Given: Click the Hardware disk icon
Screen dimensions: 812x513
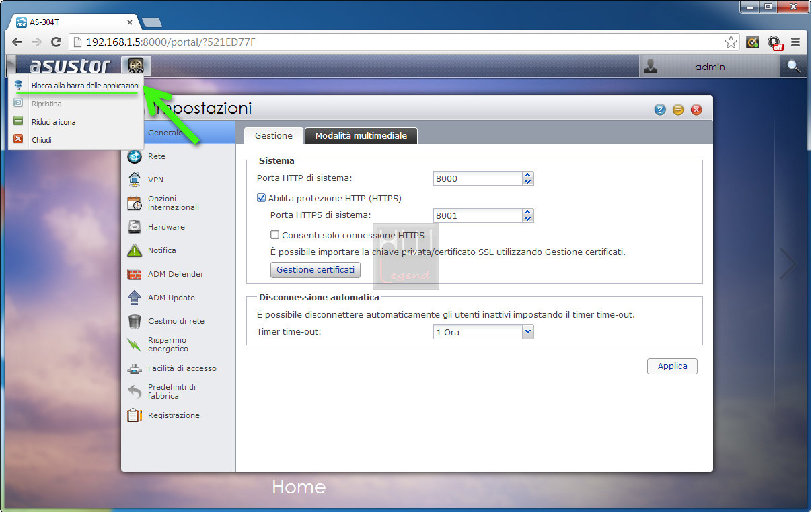Looking at the screenshot, I should (x=135, y=227).
